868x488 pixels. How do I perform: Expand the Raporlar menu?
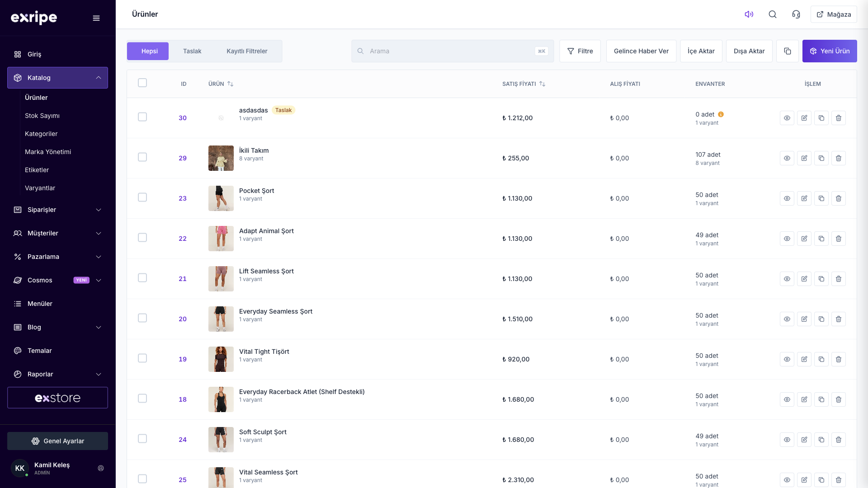click(57, 374)
